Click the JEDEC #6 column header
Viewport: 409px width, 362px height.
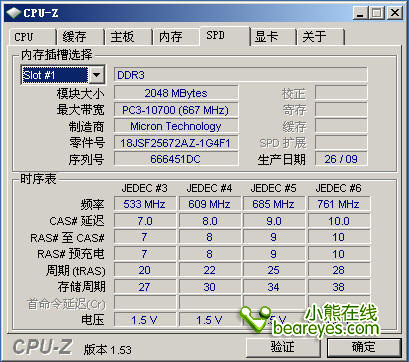click(x=338, y=188)
